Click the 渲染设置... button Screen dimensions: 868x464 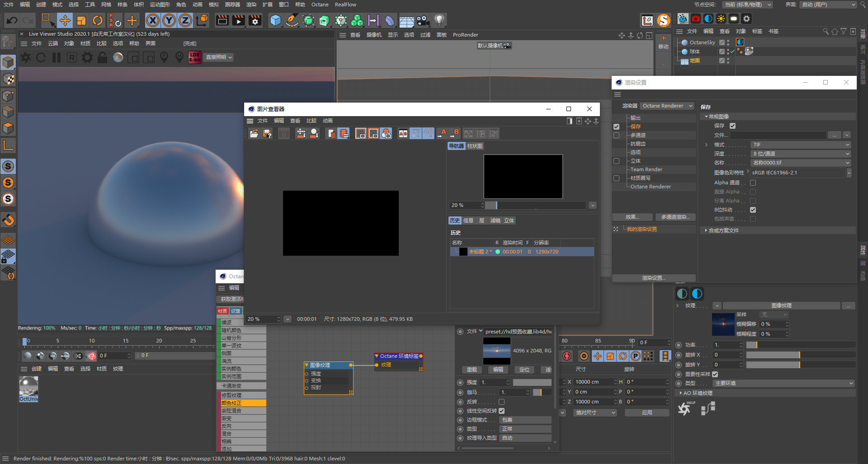pyautogui.click(x=654, y=278)
